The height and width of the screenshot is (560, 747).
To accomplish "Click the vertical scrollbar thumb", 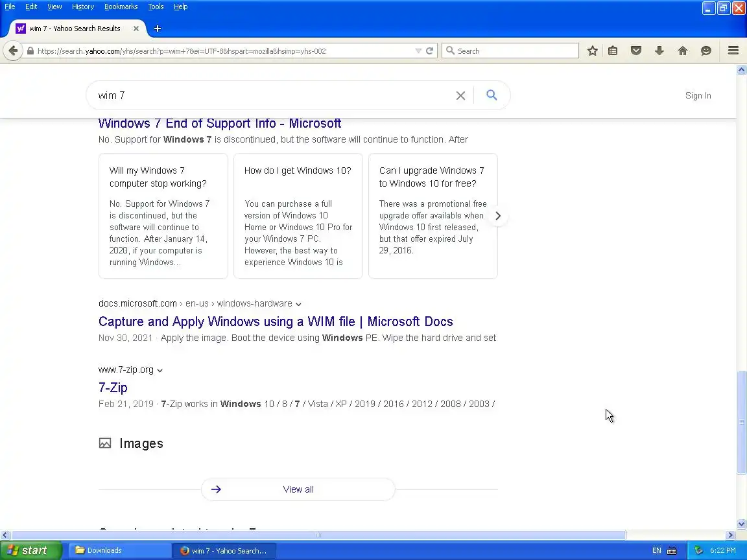I will click(x=741, y=423).
